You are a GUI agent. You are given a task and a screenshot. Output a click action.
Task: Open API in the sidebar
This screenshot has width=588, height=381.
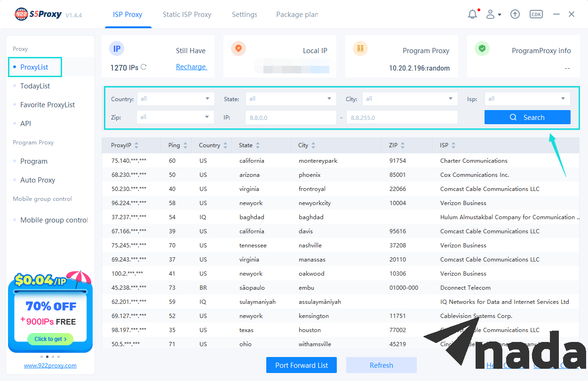(x=25, y=124)
